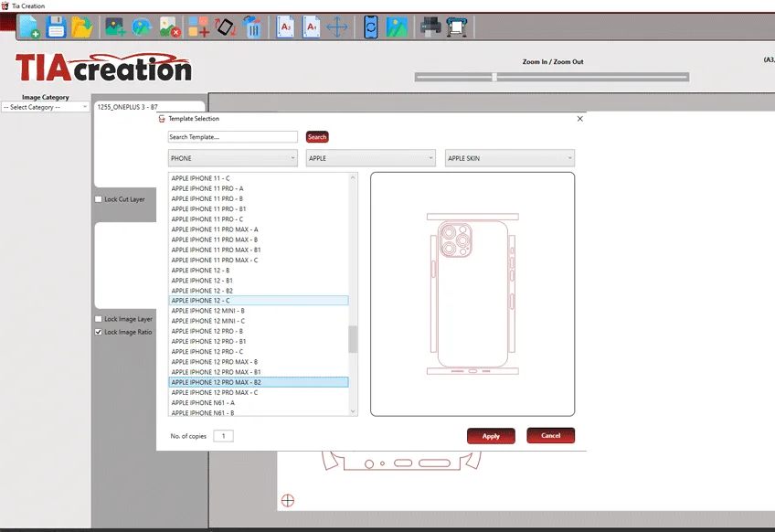Open the PHONE device type dropdown

[233, 158]
